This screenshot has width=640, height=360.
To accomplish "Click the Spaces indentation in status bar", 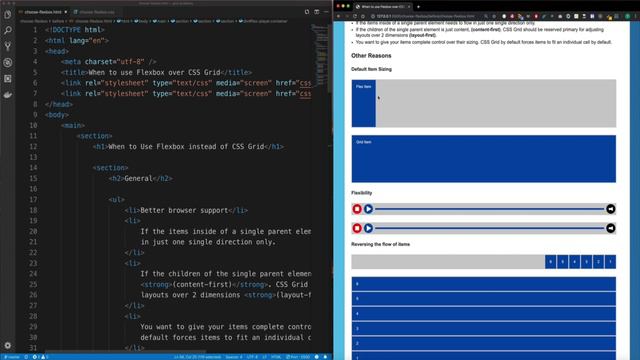I will (233, 357).
